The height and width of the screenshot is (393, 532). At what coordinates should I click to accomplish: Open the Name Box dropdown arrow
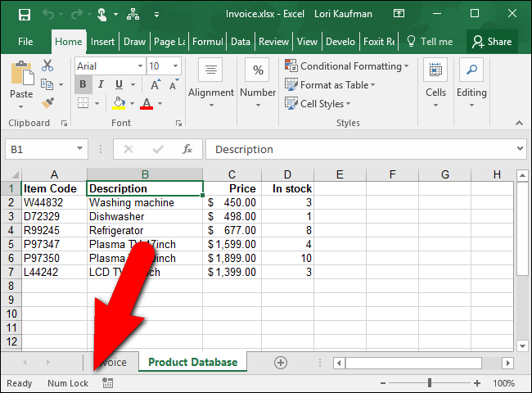pyautogui.click(x=80, y=149)
